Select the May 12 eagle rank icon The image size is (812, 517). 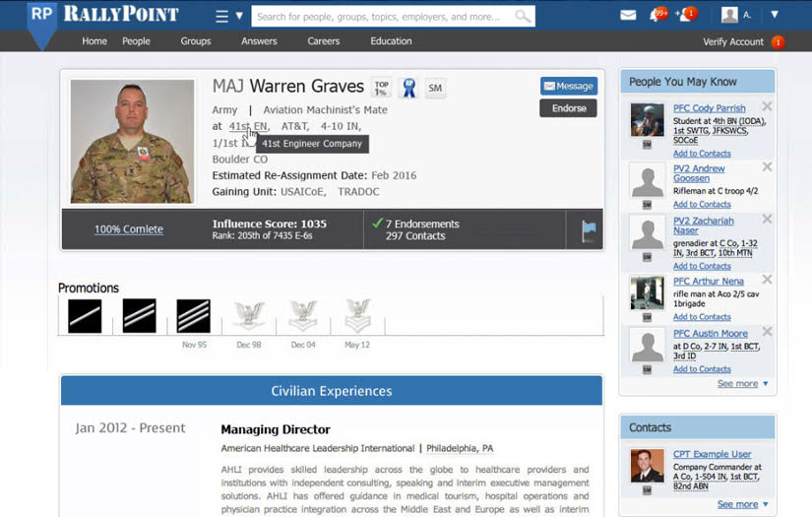click(x=357, y=315)
